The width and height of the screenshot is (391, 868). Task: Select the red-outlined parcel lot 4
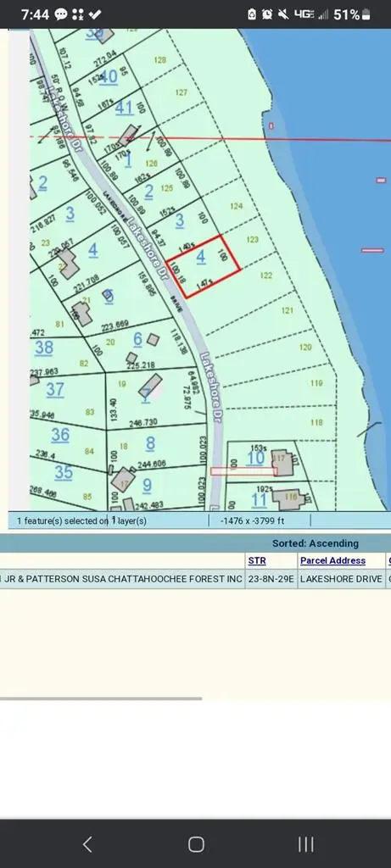[203, 266]
